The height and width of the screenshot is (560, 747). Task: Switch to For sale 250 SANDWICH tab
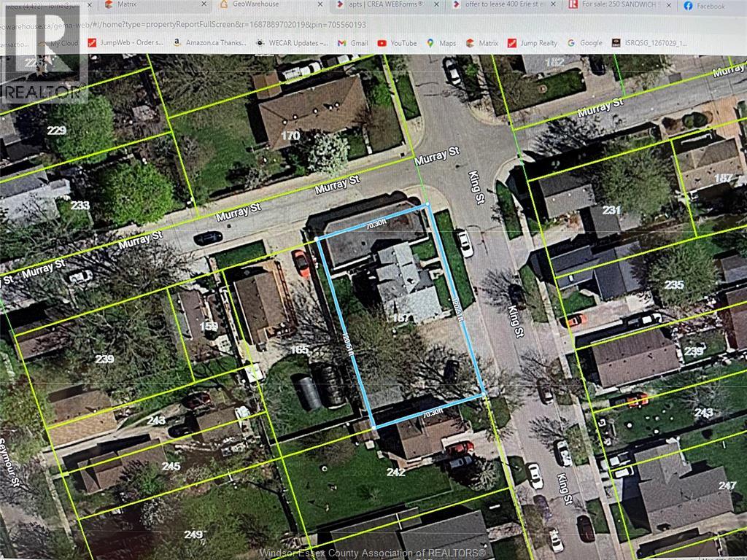pos(620,6)
